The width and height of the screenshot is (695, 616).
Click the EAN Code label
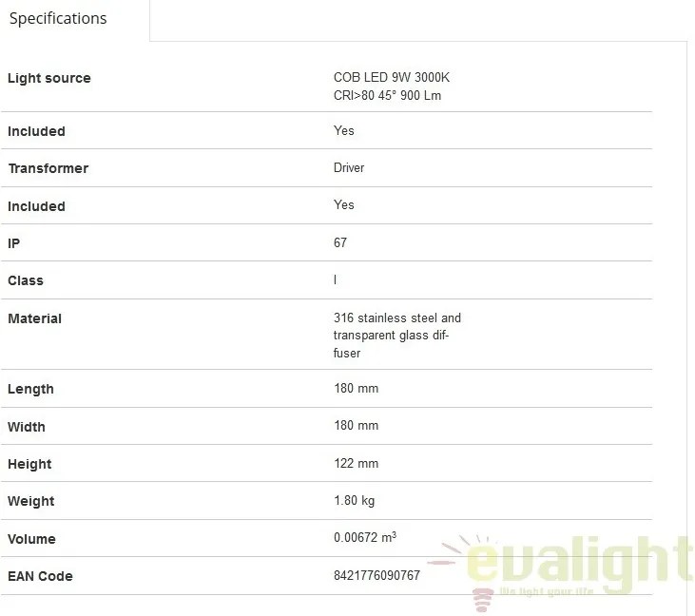pos(40,576)
